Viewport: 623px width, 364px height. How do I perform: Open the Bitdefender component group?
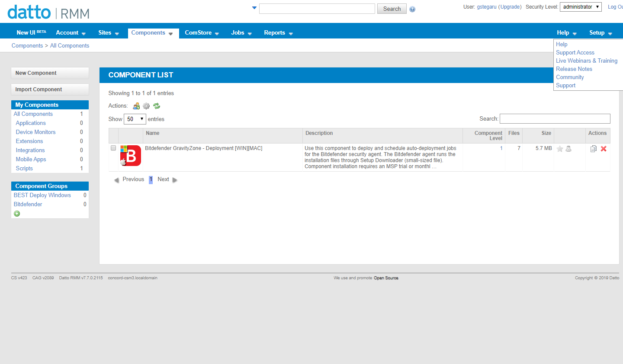(28, 204)
